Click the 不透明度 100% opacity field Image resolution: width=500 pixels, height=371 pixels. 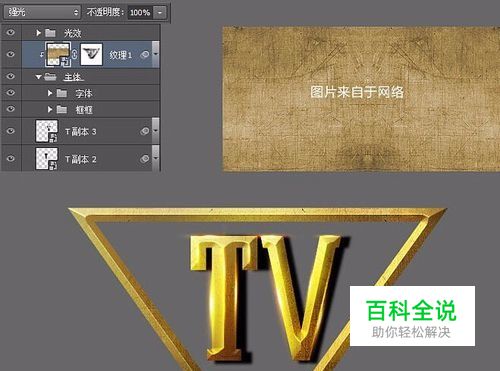(x=140, y=13)
